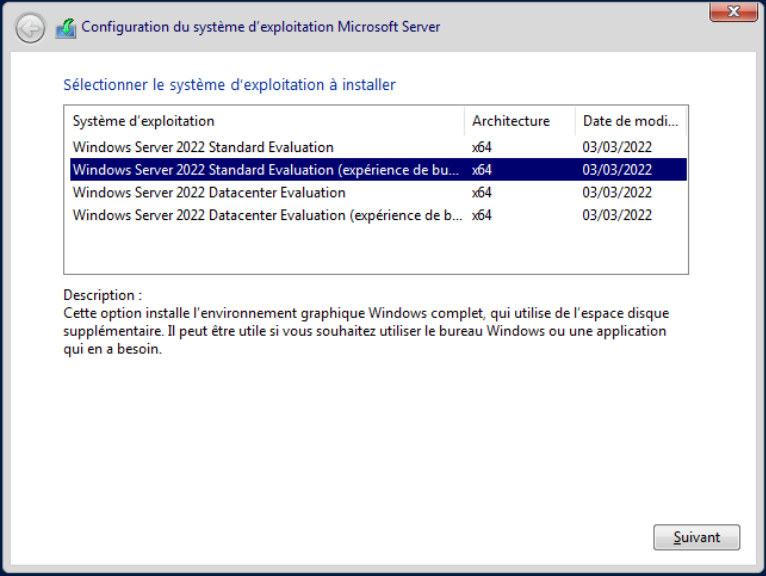Click the Date de modi... column header
This screenshot has width=766, height=576.
(631, 121)
